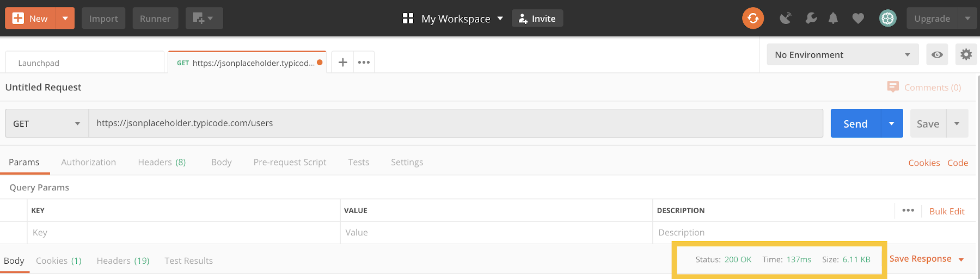Click the request URL field
980x279 pixels.
(456, 123)
